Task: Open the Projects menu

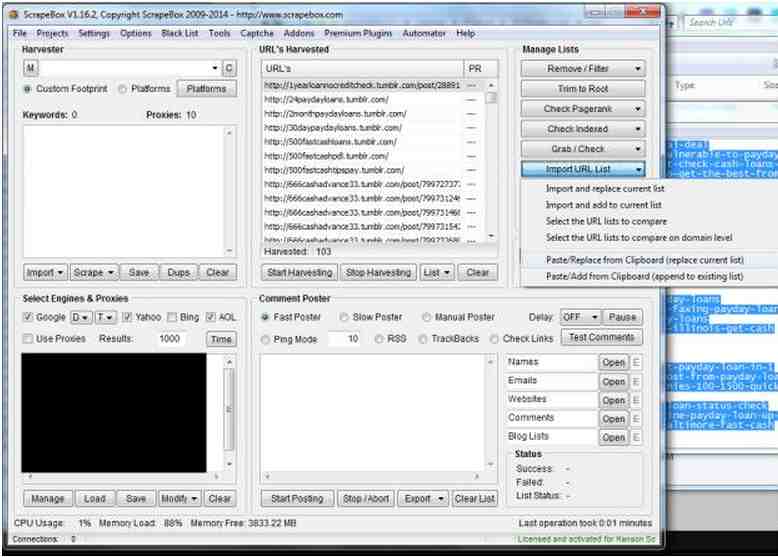Action: point(52,33)
